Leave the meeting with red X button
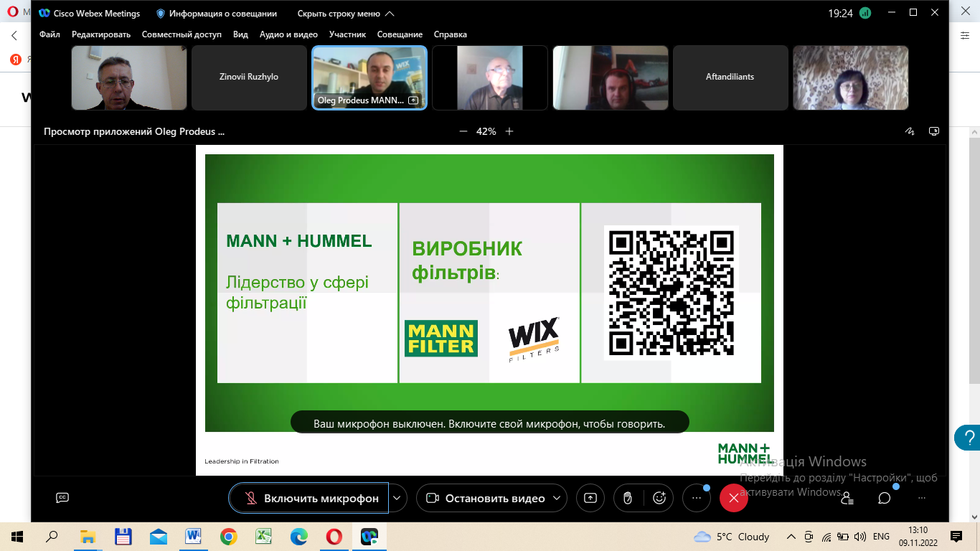The height and width of the screenshot is (551, 980). click(733, 498)
